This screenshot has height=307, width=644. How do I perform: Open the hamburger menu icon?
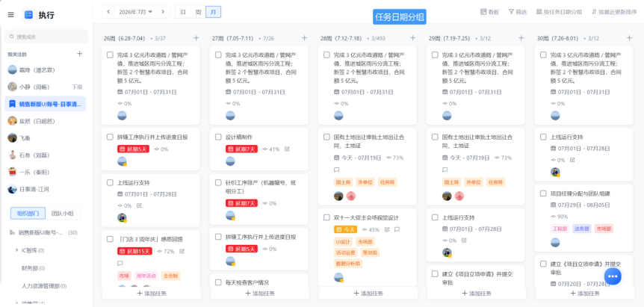[x=11, y=15]
